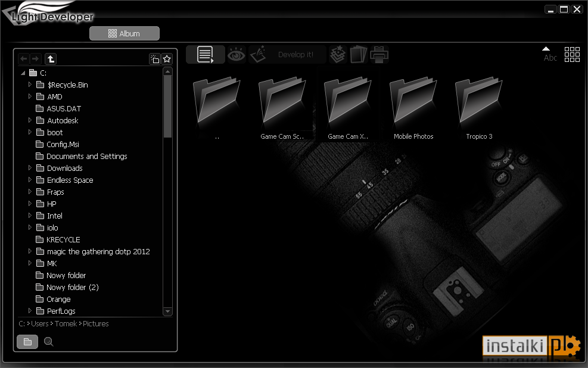Select the Nowy folder entry
Image resolution: width=588 pixels, height=368 pixels.
(61, 276)
